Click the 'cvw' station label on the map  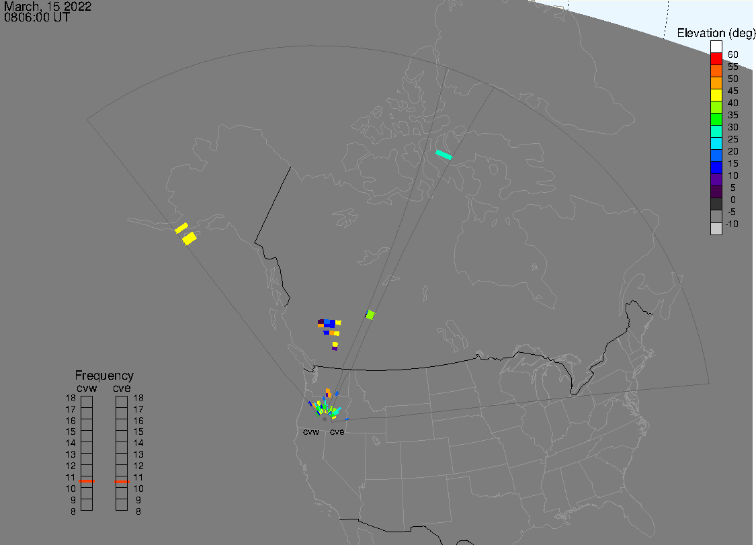(x=311, y=431)
